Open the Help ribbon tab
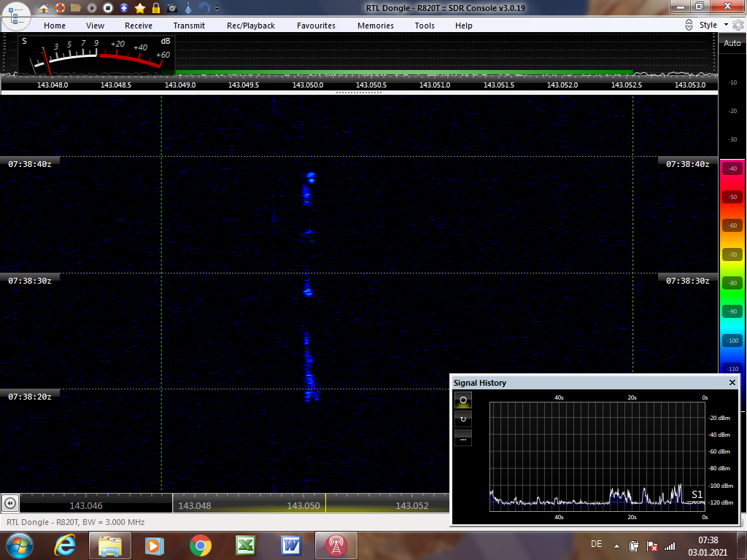The width and height of the screenshot is (747, 560). tap(463, 26)
